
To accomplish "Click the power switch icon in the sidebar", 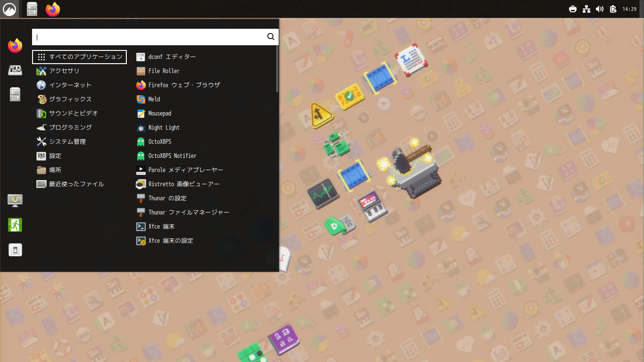I will coord(15,250).
